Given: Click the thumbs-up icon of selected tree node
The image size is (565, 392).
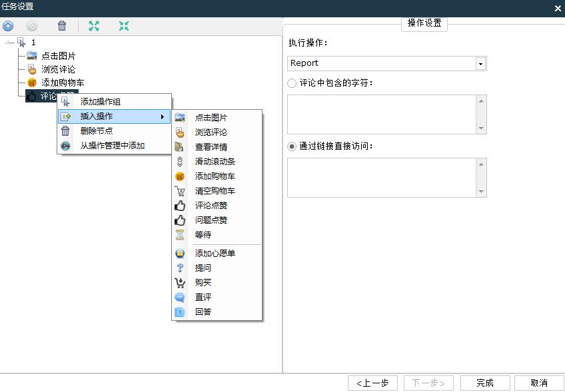Looking at the screenshot, I should pos(32,96).
